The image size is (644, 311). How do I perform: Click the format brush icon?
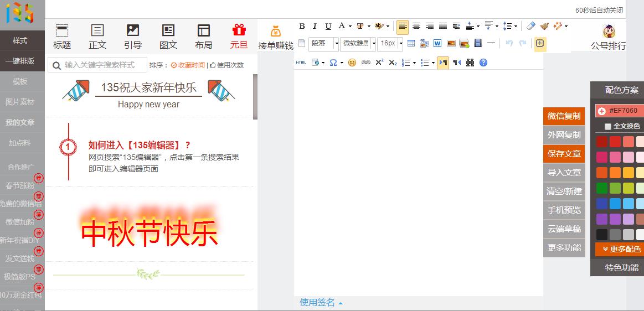pyautogui.click(x=544, y=26)
